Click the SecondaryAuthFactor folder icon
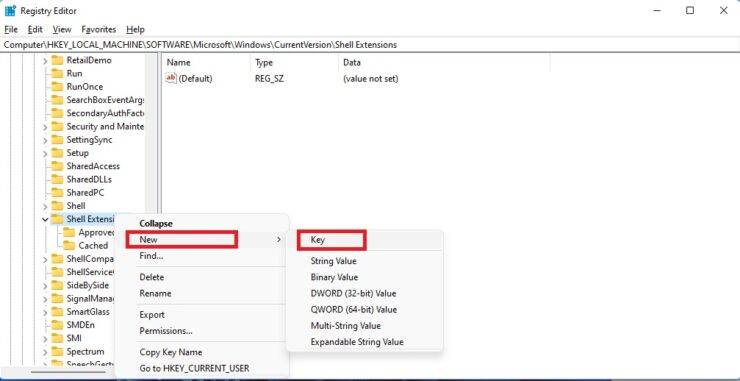740x381 pixels. (57, 113)
